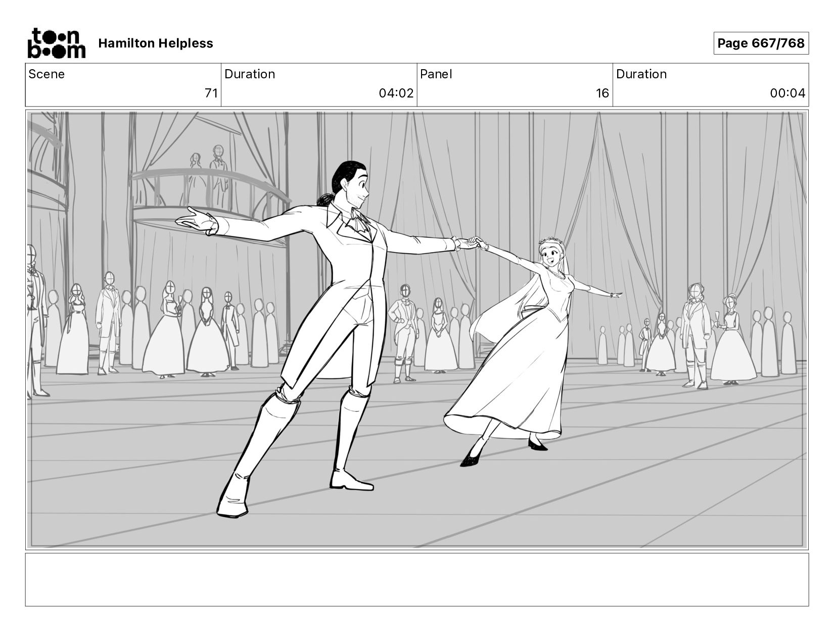
Task: Select the ballroom dance storyboard panel image
Action: pyautogui.click(x=417, y=330)
